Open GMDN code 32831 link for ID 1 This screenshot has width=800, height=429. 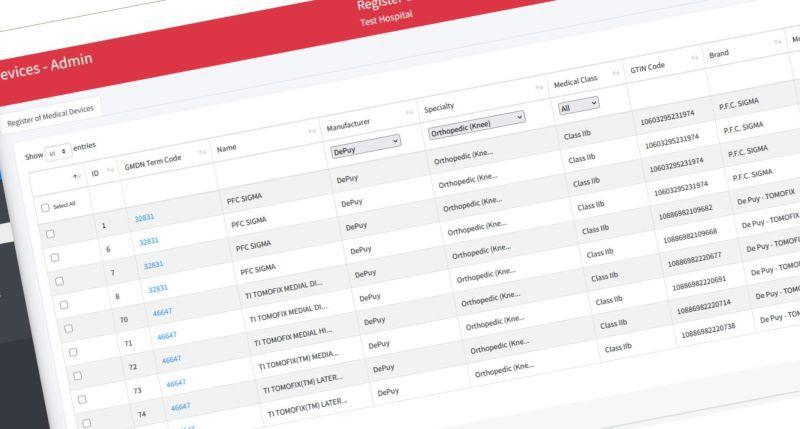(144, 217)
